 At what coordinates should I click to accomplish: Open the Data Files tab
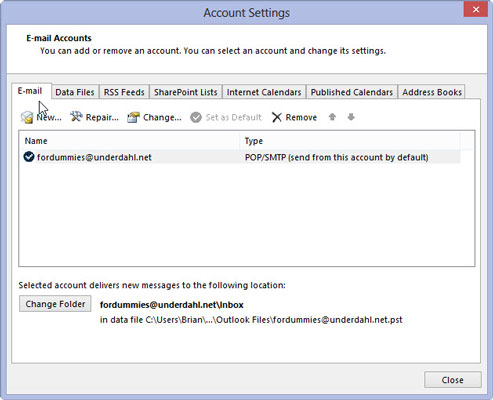coord(75,92)
